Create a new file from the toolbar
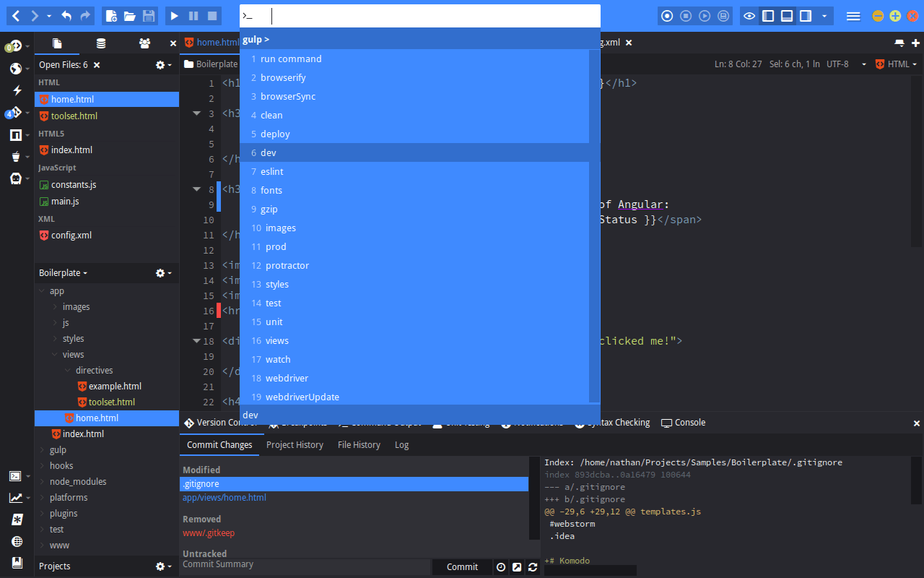The image size is (924, 578). coord(110,15)
